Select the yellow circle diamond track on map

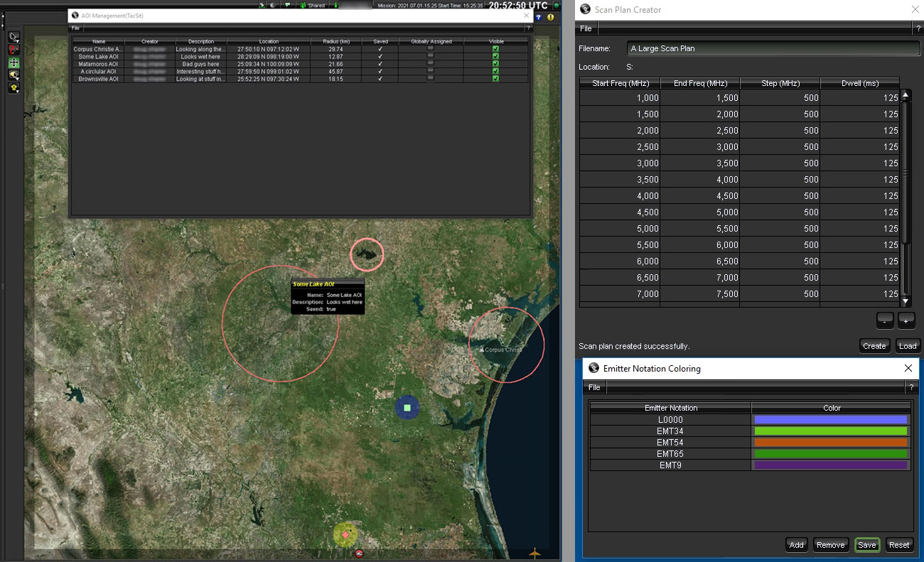coord(345,534)
